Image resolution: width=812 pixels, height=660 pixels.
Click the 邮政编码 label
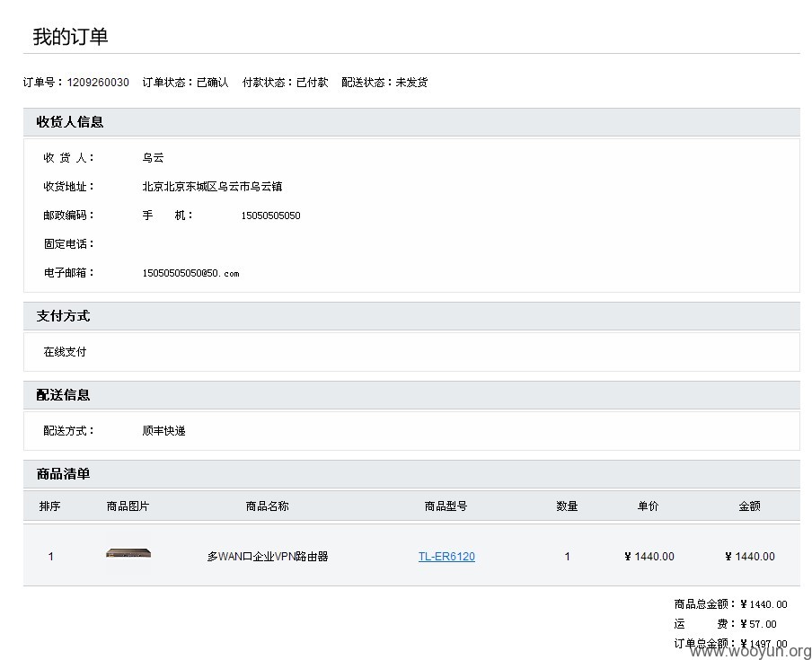[x=68, y=216]
